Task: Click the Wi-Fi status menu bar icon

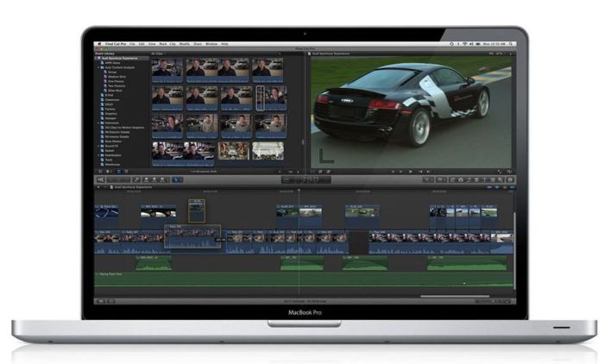Action: 465,44
